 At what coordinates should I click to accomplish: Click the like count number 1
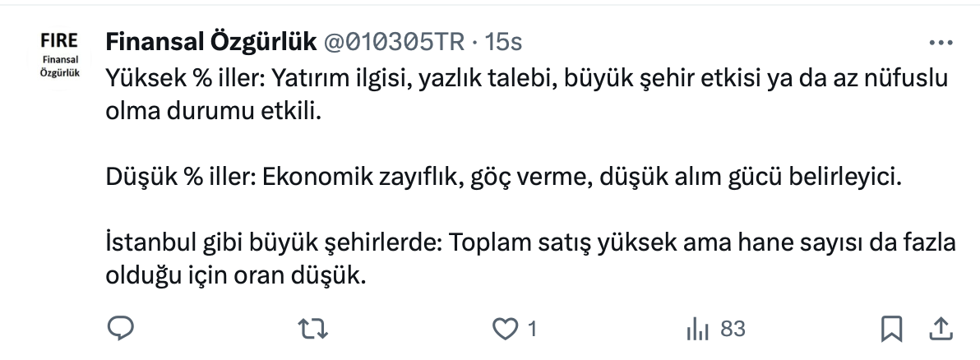[x=531, y=329]
